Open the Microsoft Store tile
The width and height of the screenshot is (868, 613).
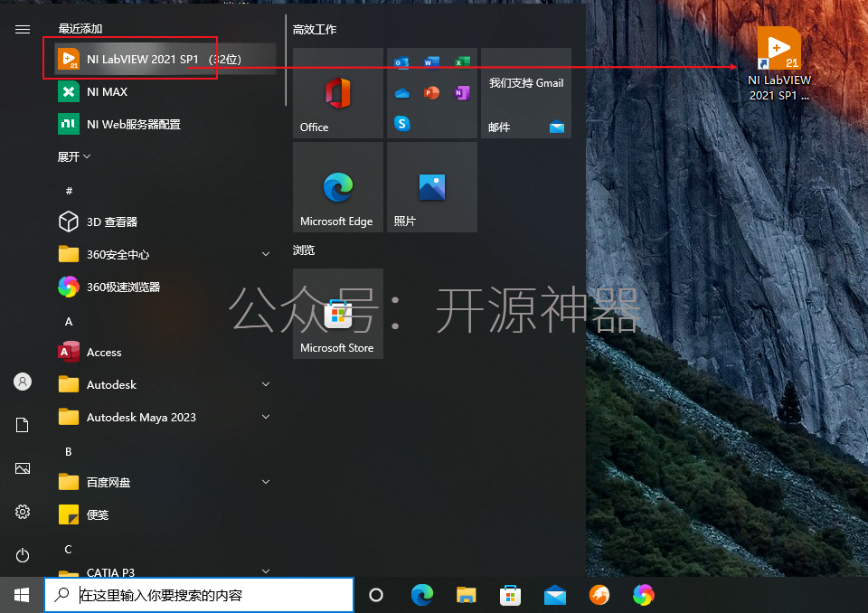(x=337, y=314)
